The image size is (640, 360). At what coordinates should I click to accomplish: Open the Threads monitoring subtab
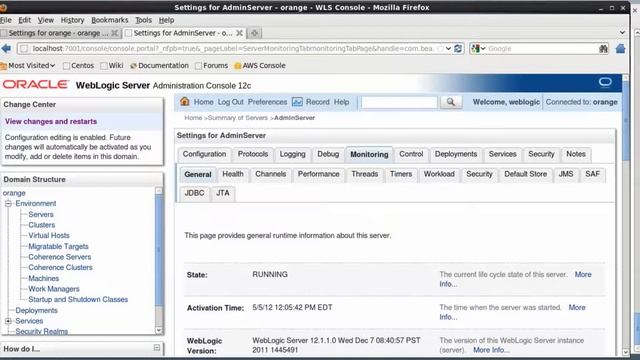(364, 174)
